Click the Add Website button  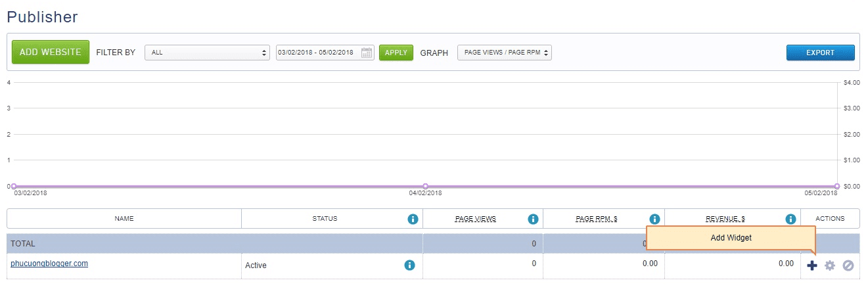[x=51, y=52]
